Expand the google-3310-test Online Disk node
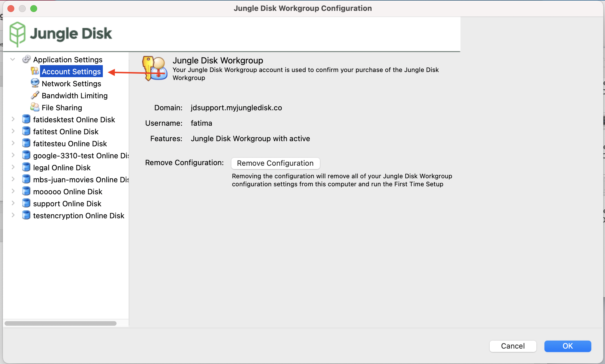The height and width of the screenshot is (364, 605). (x=13, y=155)
